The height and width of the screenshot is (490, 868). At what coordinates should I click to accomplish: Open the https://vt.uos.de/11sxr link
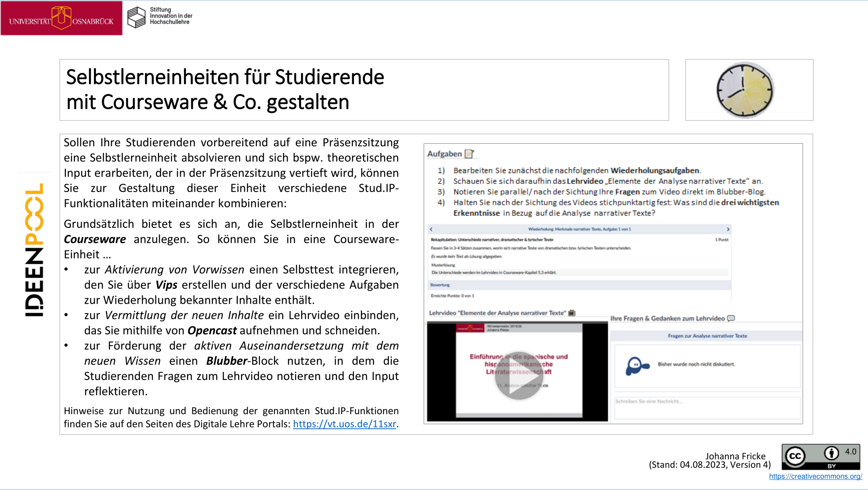pos(344,424)
